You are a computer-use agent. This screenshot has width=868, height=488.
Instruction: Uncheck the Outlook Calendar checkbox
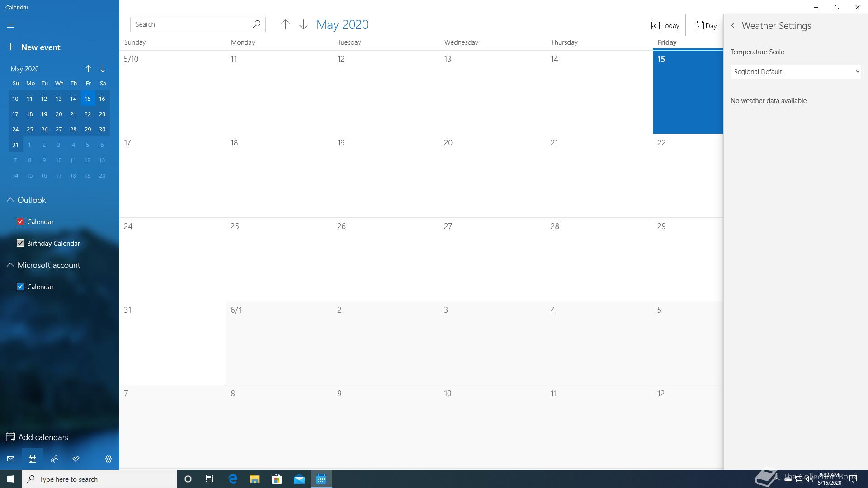click(20, 221)
